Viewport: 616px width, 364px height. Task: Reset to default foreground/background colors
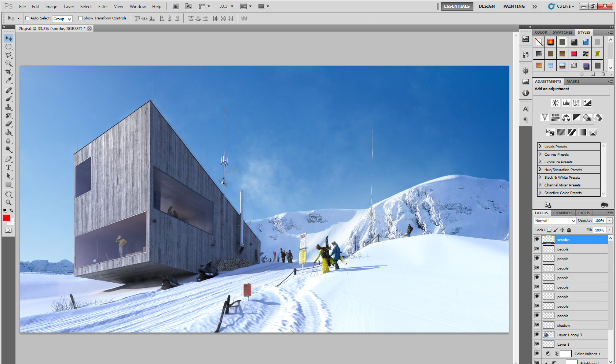coord(5,211)
